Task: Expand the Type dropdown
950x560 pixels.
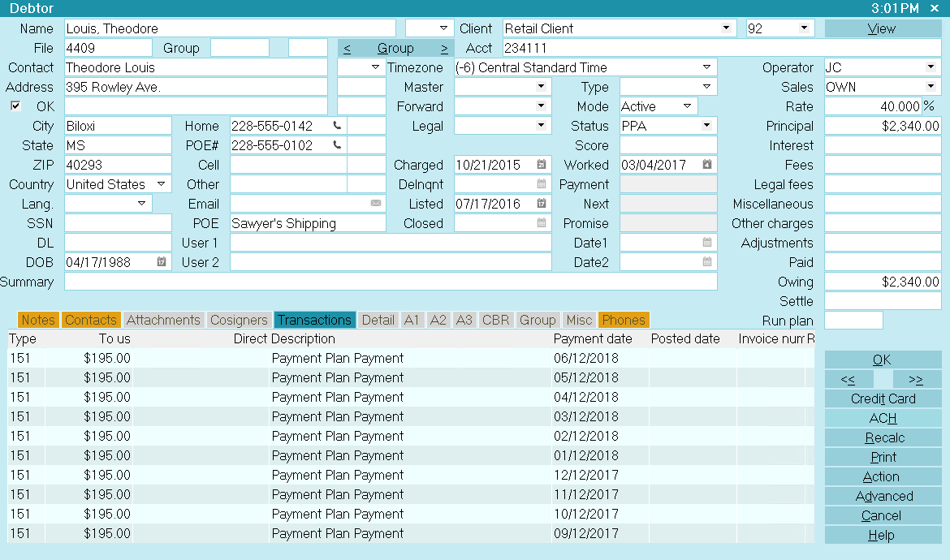Action: (706, 87)
